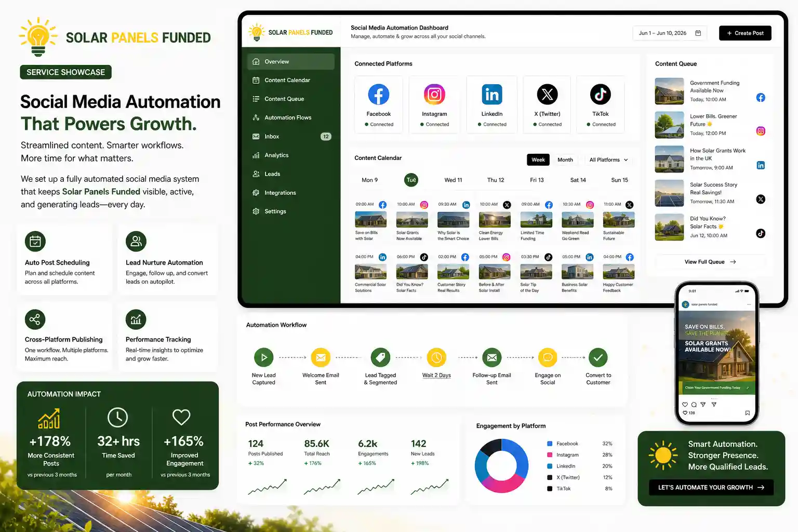
Task: Click the Follow-up Email Sent envelope icon
Action: (491, 357)
